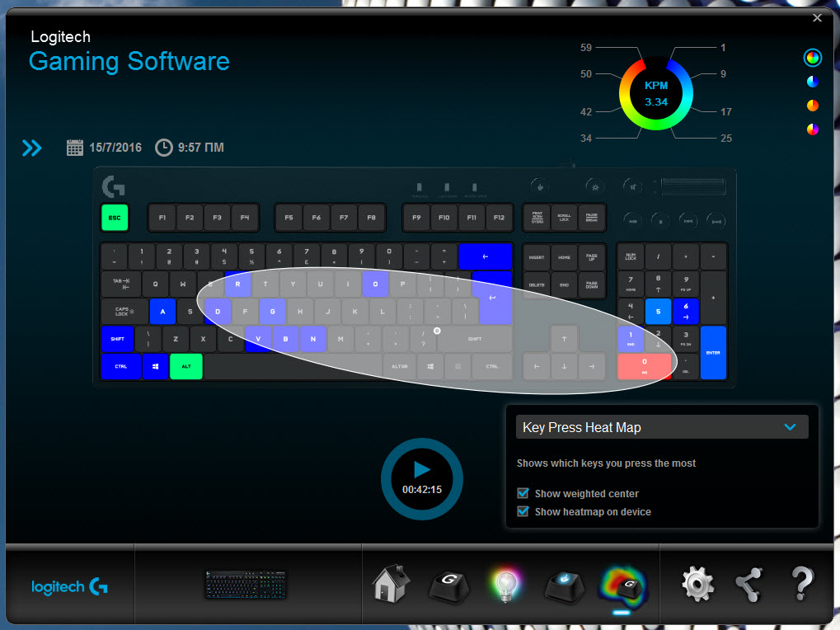Open the lighting settings bulb icon

point(505,585)
